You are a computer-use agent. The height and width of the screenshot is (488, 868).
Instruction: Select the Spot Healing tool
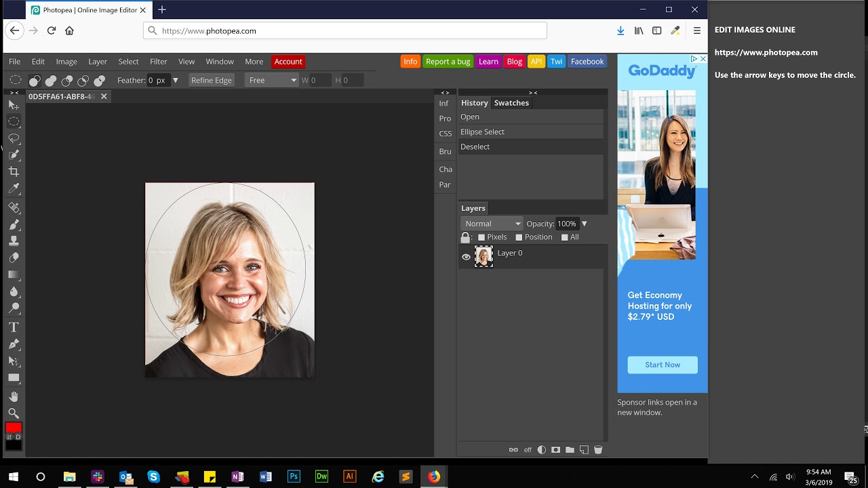14,207
